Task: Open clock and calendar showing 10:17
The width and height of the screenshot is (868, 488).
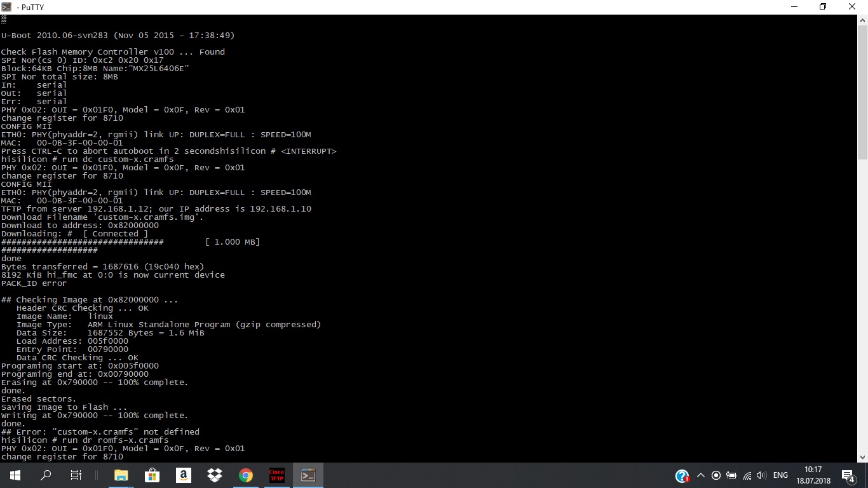Action: (x=813, y=475)
